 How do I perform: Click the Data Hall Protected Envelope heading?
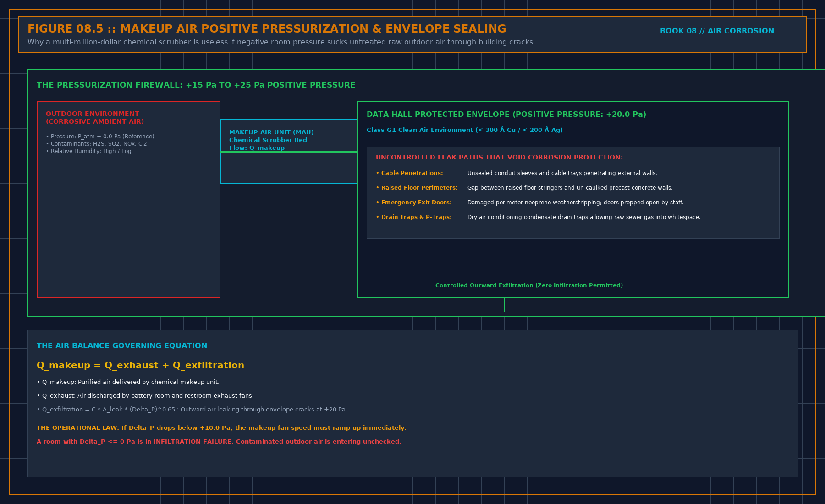(506, 115)
